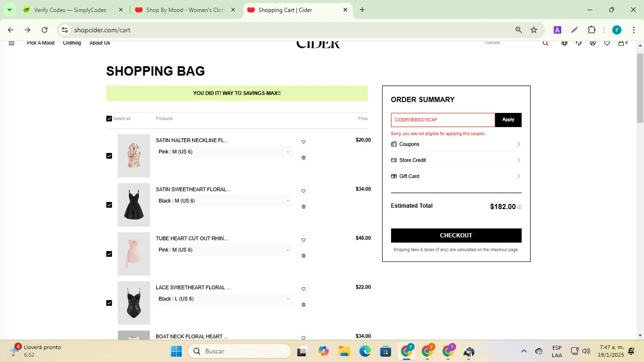Image resolution: width=644 pixels, height=362 pixels.
Task: Click the search magnifier icon in Cider header
Action: [545, 43]
